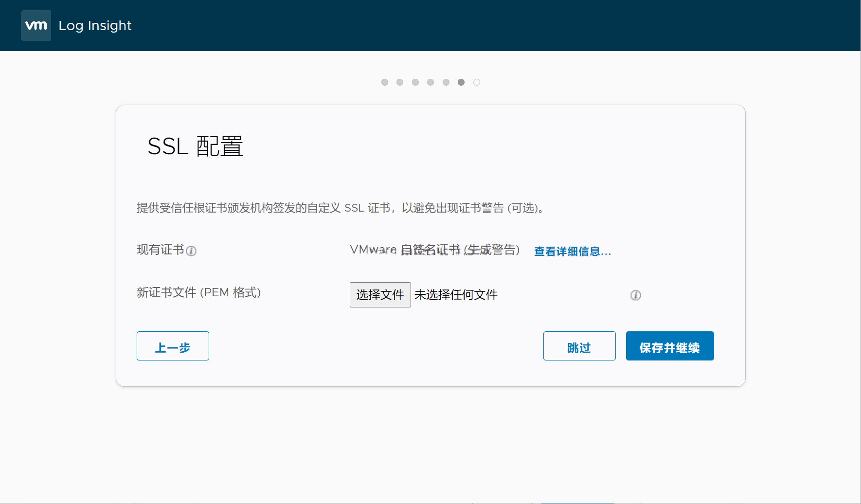This screenshot has width=861, height=504.
Task: Skip SSL setup with 跳过
Action: [x=579, y=346]
